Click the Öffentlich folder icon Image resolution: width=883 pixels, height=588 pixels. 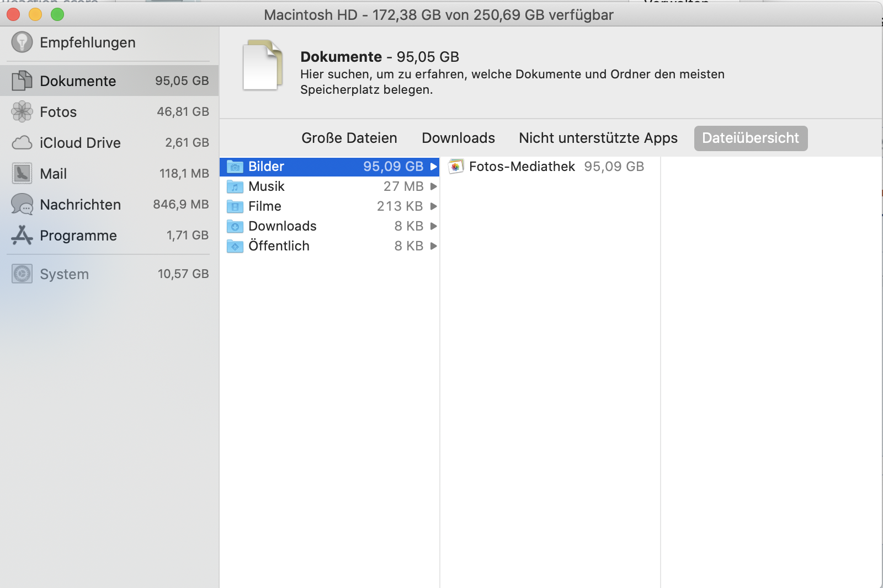pyautogui.click(x=235, y=246)
